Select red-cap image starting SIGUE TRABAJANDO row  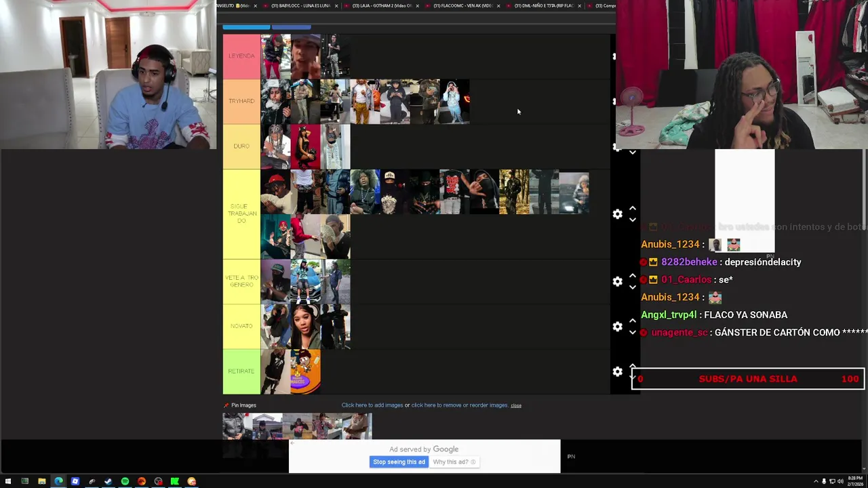(x=276, y=192)
